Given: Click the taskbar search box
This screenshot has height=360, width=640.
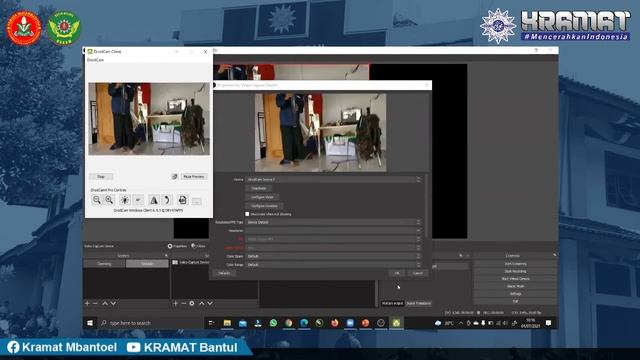Looking at the screenshot, I should click(x=151, y=323).
